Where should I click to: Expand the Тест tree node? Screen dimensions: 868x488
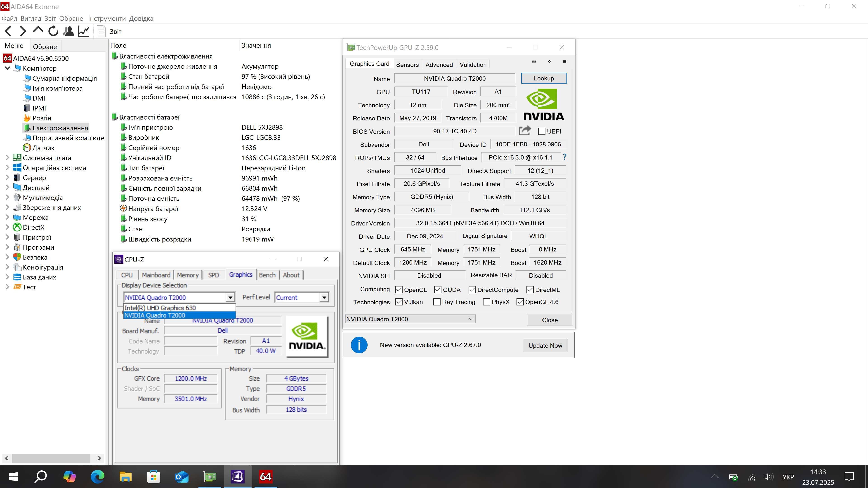coord(7,287)
